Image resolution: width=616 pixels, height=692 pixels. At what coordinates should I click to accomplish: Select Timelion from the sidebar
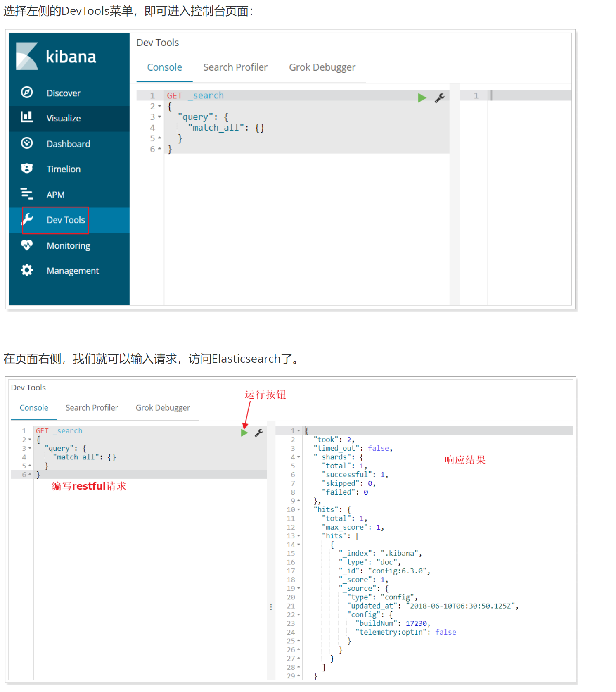(64, 169)
